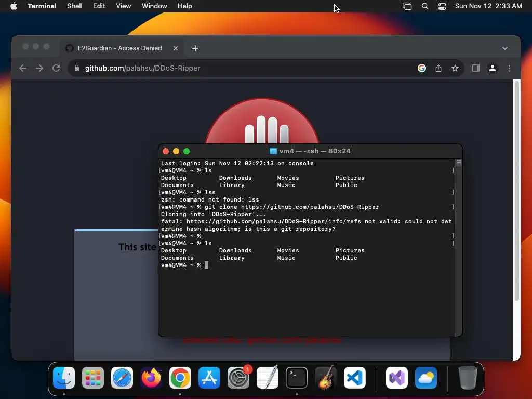Reload the page in Chrome
Image resolution: width=532 pixels, height=399 pixels.
[x=56, y=68]
